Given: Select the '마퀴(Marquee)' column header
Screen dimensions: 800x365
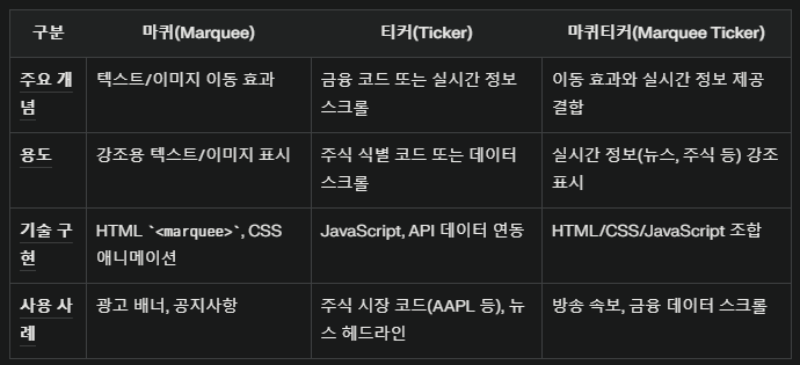Looking at the screenshot, I should (x=198, y=33).
